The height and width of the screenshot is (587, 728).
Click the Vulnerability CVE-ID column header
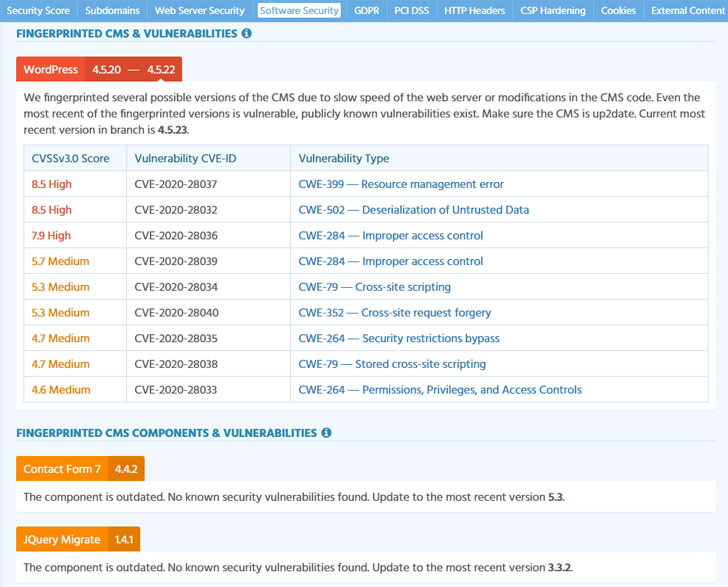[x=208, y=158]
